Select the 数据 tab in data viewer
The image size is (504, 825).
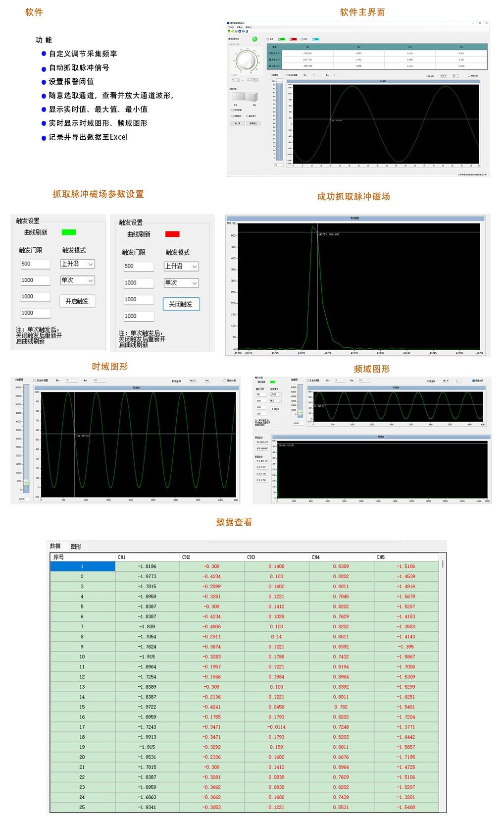[x=55, y=546]
